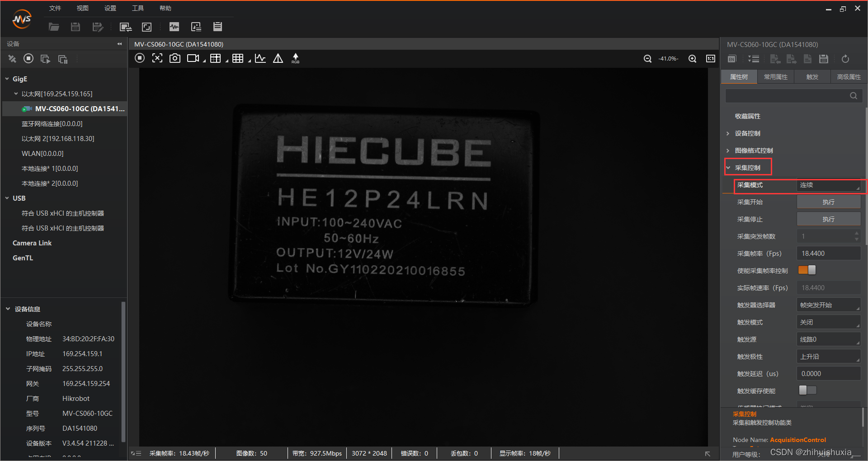Open the 帮助 menu
This screenshot has width=868, height=461.
[165, 8]
